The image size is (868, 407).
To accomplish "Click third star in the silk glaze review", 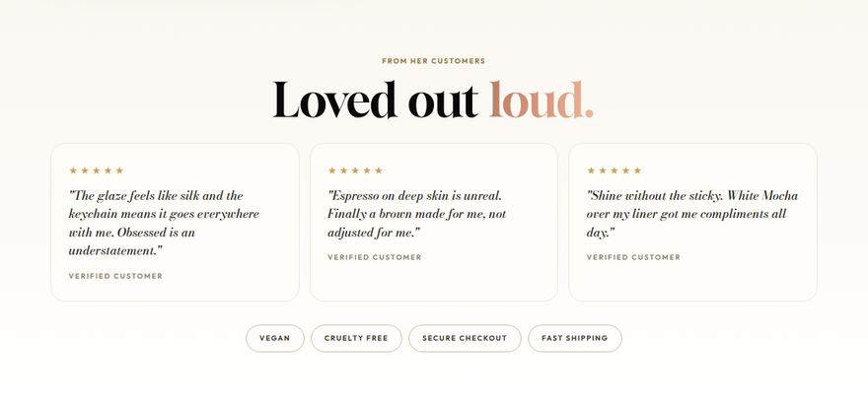I will pyautogui.click(x=97, y=170).
